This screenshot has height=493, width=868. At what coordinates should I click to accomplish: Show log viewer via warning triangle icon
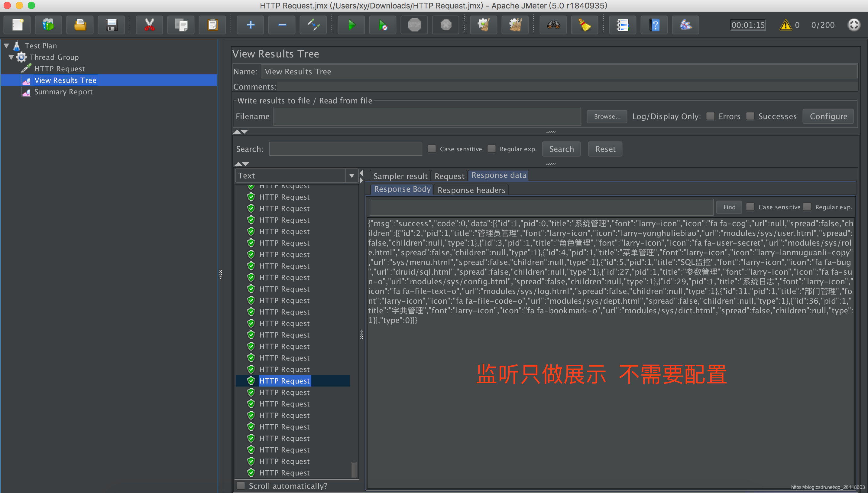785,25
